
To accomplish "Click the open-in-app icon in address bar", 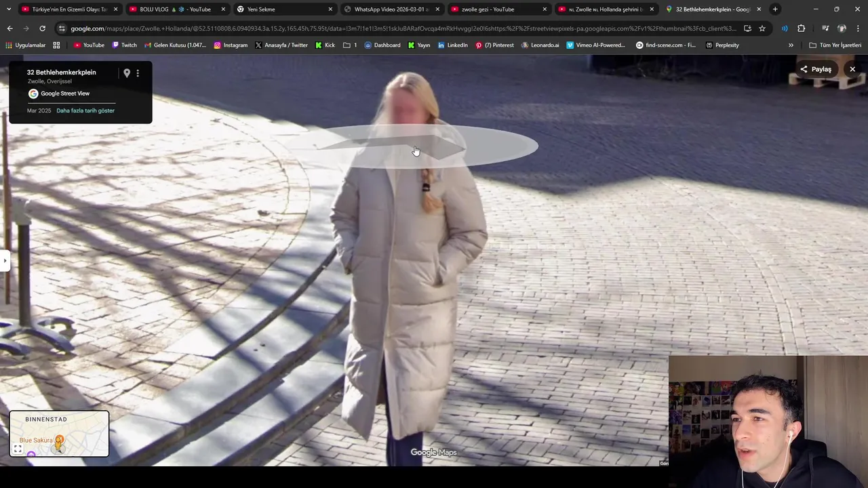I will tap(747, 28).
